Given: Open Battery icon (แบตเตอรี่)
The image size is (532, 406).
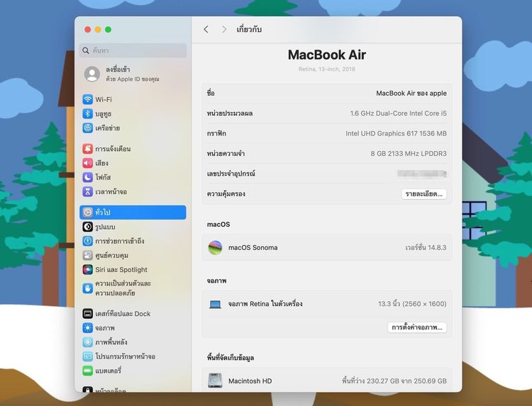Looking at the screenshot, I should [x=87, y=371].
